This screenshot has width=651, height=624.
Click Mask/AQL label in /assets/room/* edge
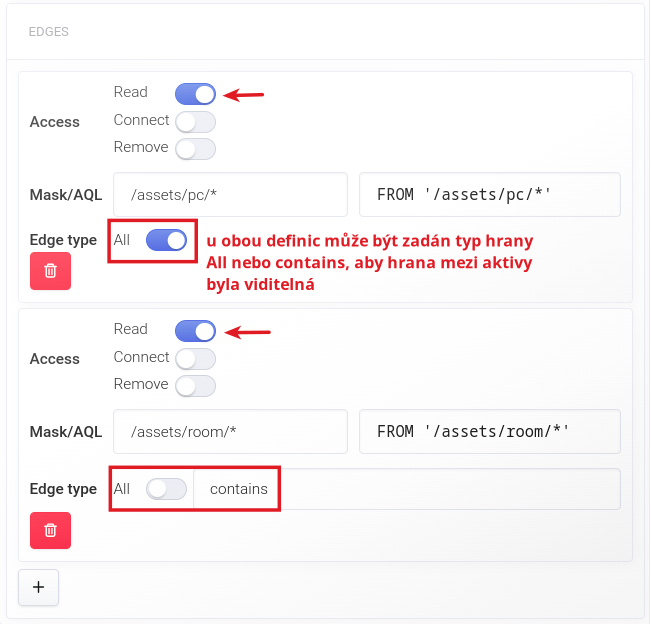[x=66, y=432]
